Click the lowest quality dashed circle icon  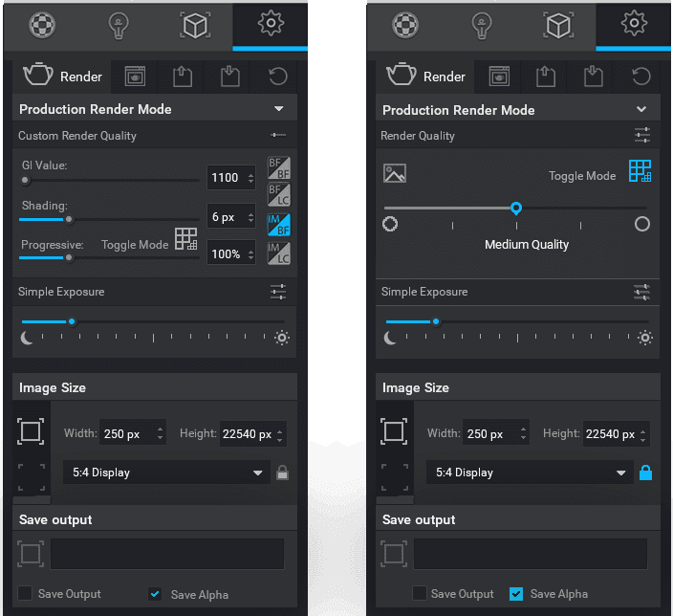coord(390,224)
